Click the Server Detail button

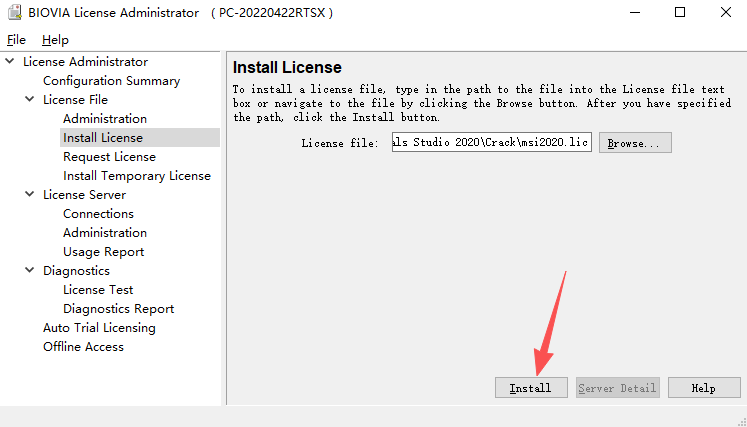click(x=617, y=388)
